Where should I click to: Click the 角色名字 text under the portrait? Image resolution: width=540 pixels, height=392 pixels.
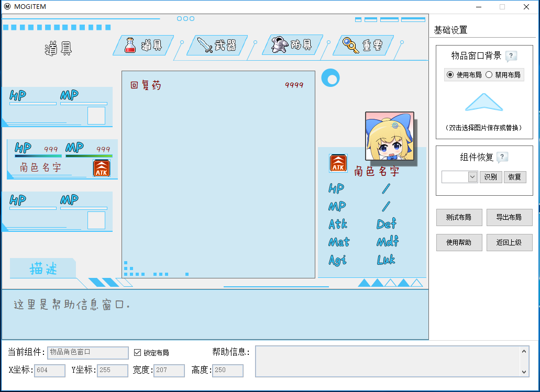point(377,171)
